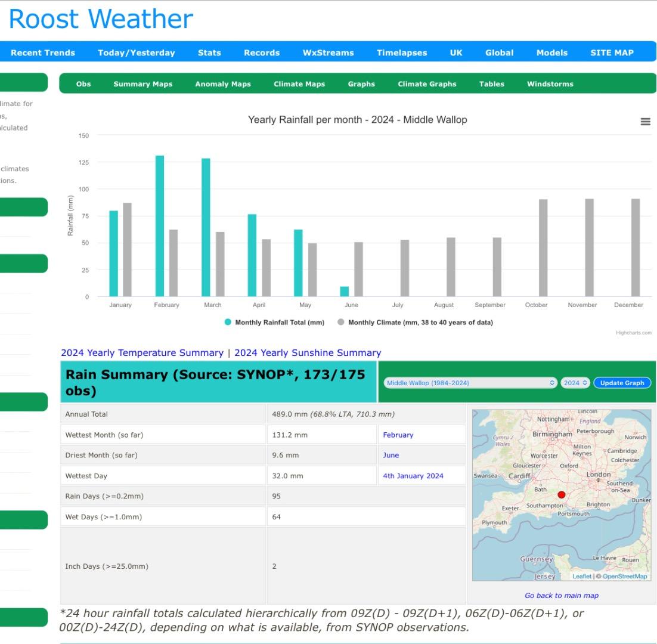Click the Highcharts.com credit link

click(633, 333)
